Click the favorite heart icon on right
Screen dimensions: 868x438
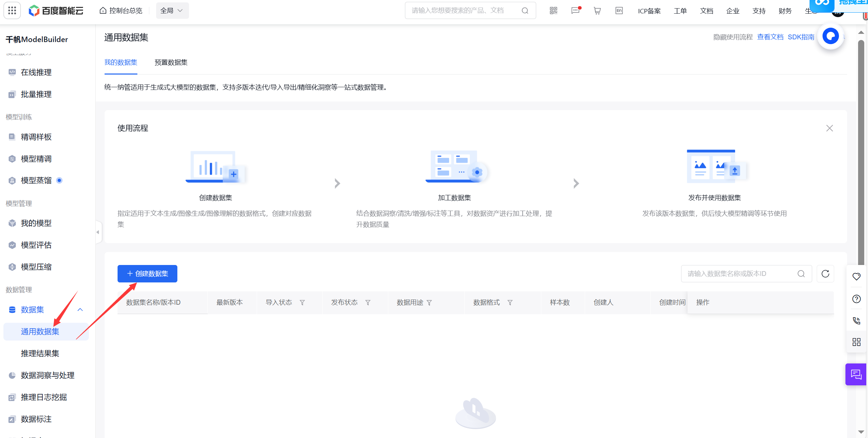pos(856,277)
